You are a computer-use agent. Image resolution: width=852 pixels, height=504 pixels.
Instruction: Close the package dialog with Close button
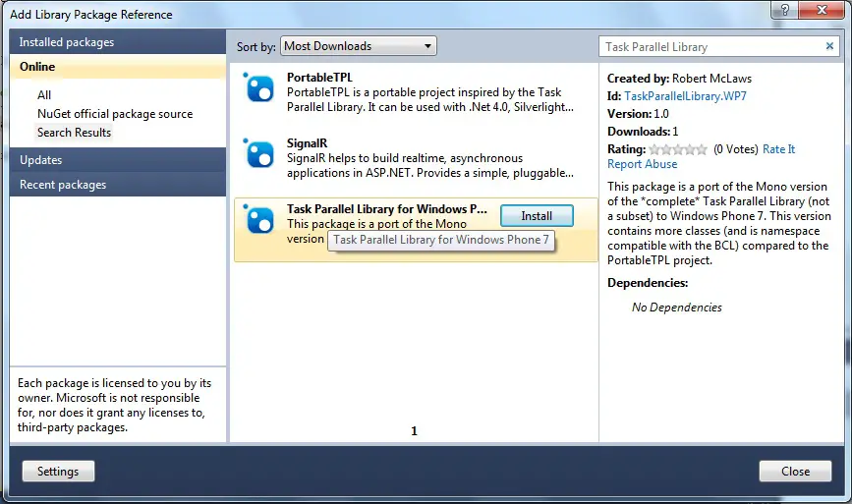click(795, 471)
